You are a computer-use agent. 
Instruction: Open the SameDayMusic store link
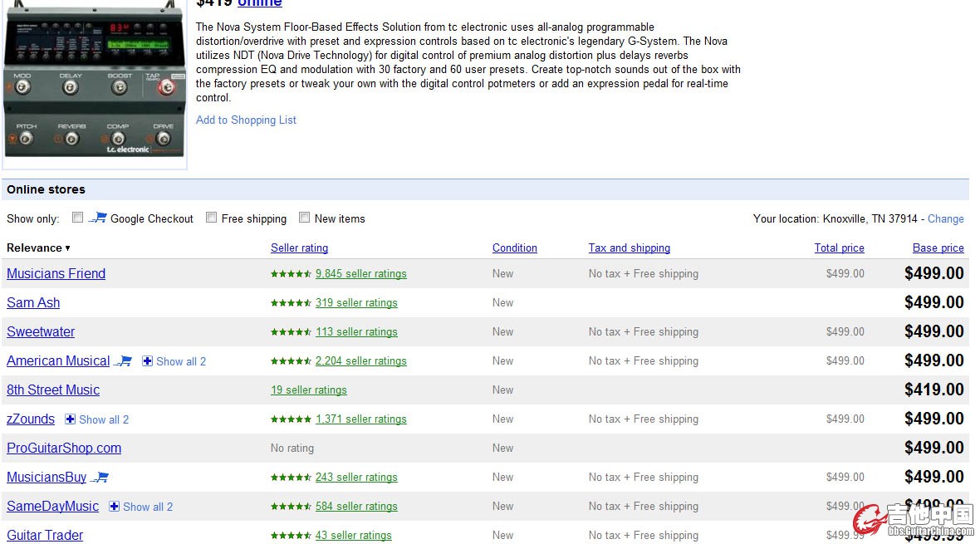[x=52, y=506]
